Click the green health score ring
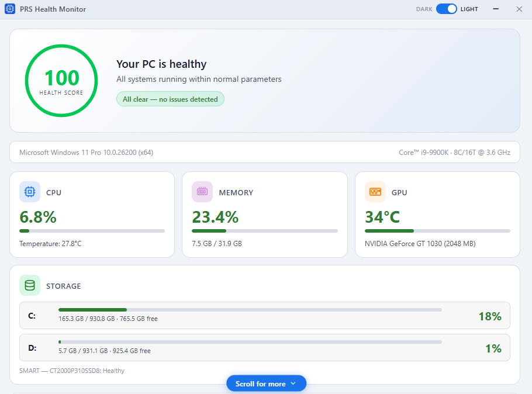532x394 pixels. click(x=61, y=81)
